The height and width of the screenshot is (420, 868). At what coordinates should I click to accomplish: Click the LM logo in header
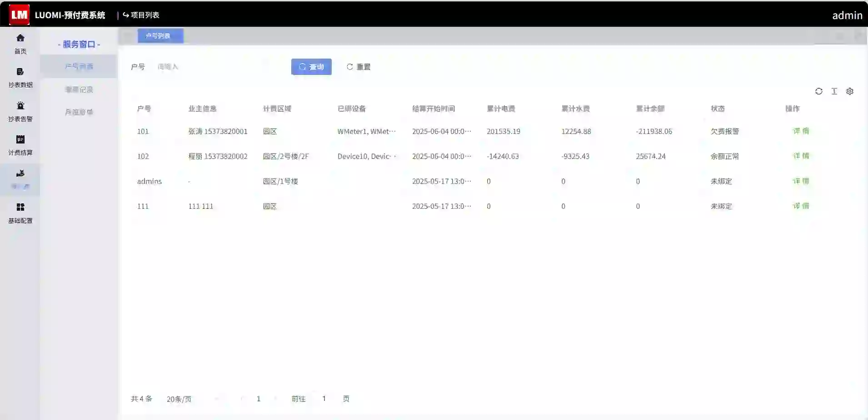click(x=19, y=15)
